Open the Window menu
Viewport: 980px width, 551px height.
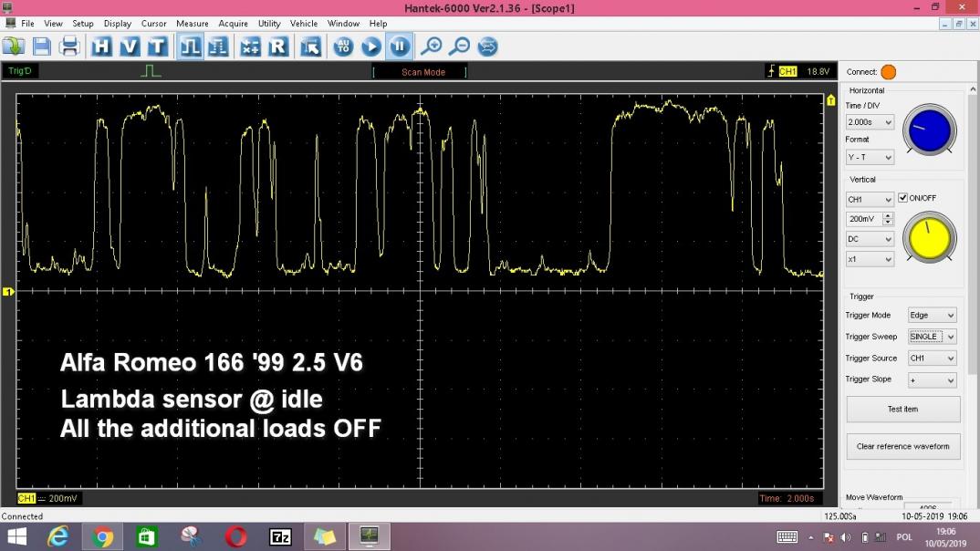pos(344,23)
